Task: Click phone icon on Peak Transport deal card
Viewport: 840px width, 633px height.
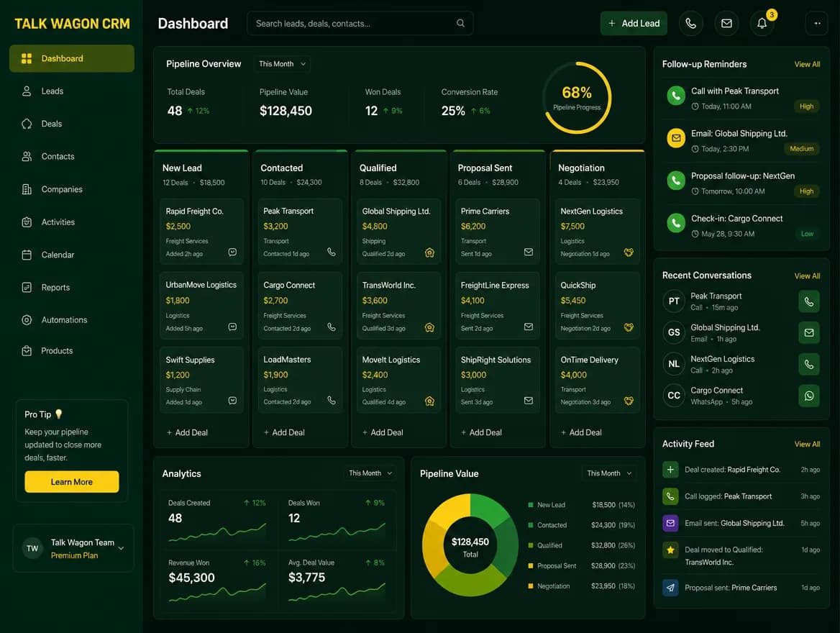Action: [x=332, y=252]
